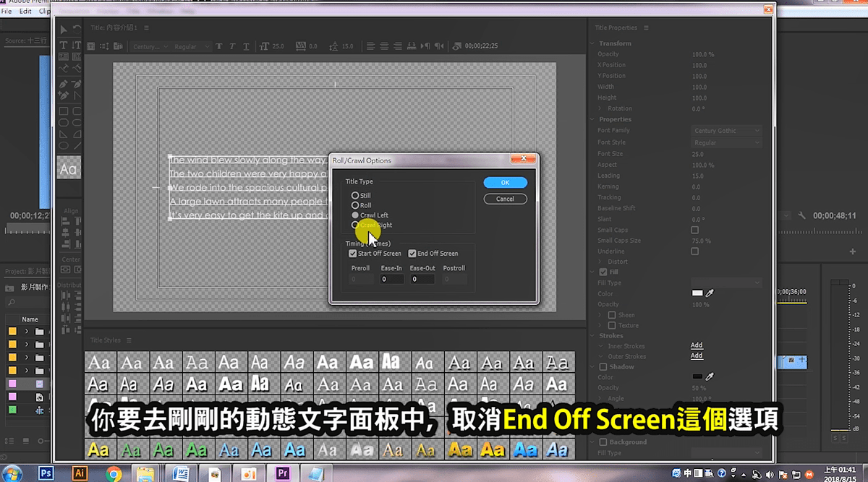The width and height of the screenshot is (868, 482).
Task: Click the Shadow color swatch
Action: pos(697,377)
